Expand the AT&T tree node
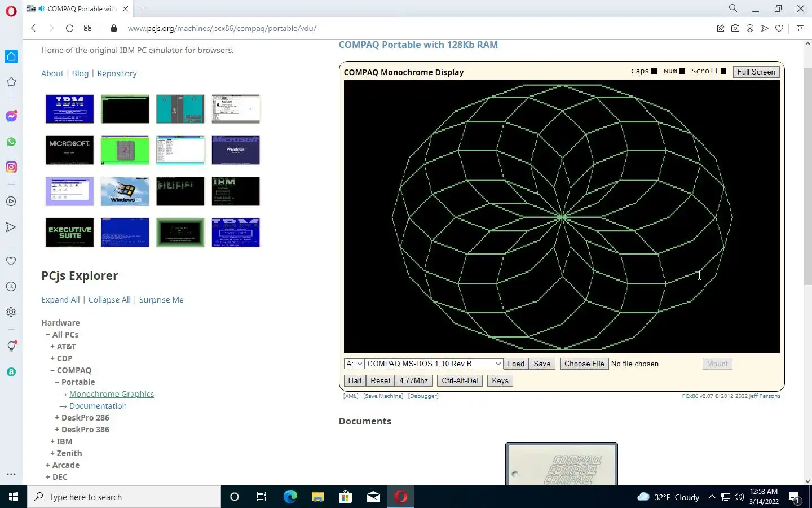Image resolution: width=812 pixels, height=508 pixels. (x=52, y=347)
